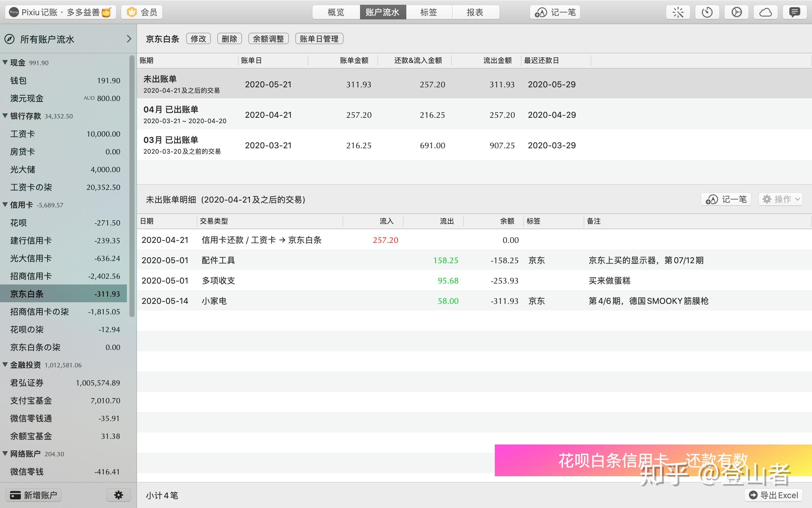Sort by the 最迟还款日 column header
The height and width of the screenshot is (508, 812).
click(556, 60)
